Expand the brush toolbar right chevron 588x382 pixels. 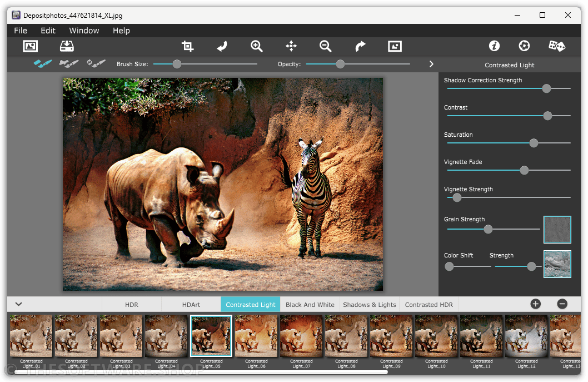(431, 64)
